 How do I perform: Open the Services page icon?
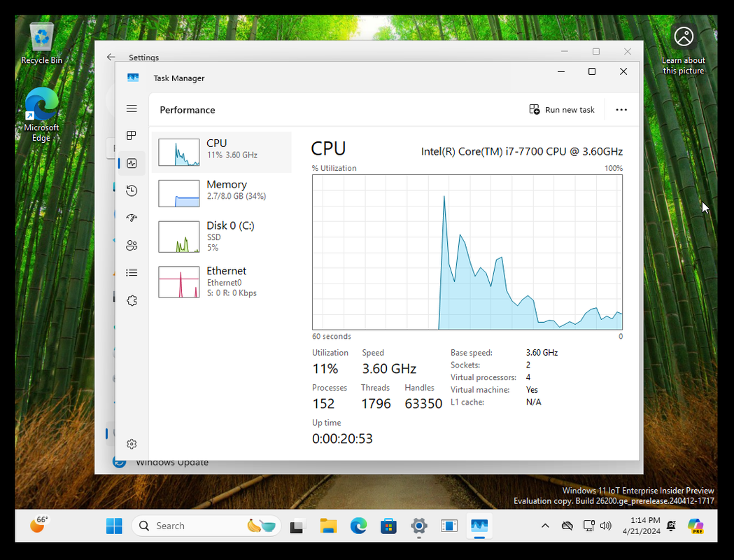[x=132, y=300]
